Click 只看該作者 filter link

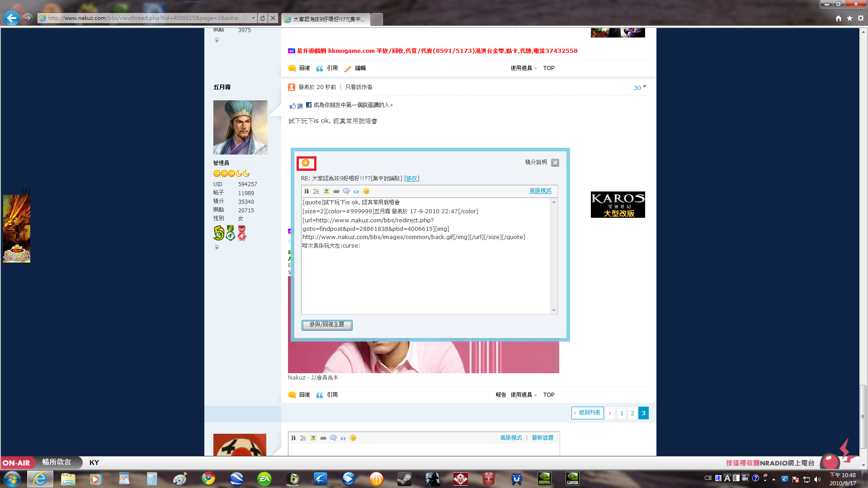click(359, 87)
